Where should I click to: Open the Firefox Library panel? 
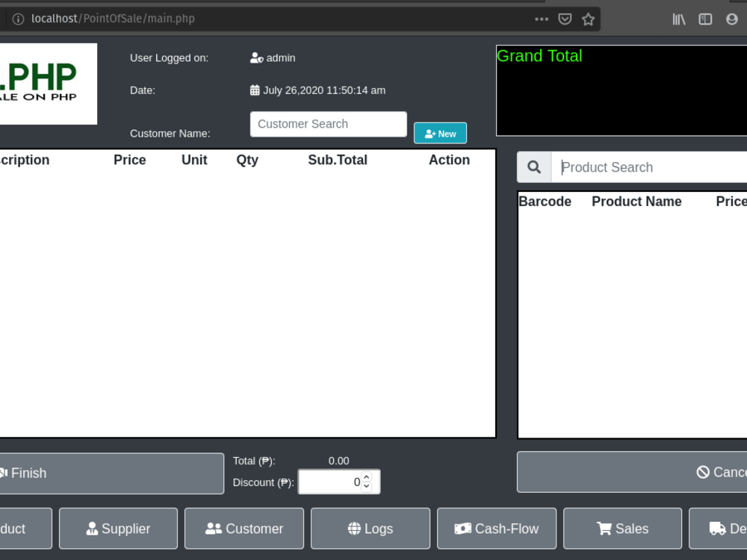coord(678,19)
